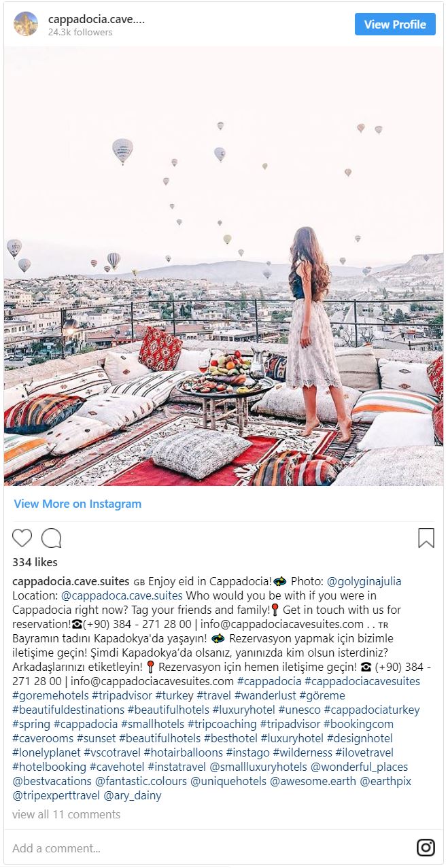Click the cappadocia.cave.suites caption username
The image size is (448, 868).
(71, 581)
